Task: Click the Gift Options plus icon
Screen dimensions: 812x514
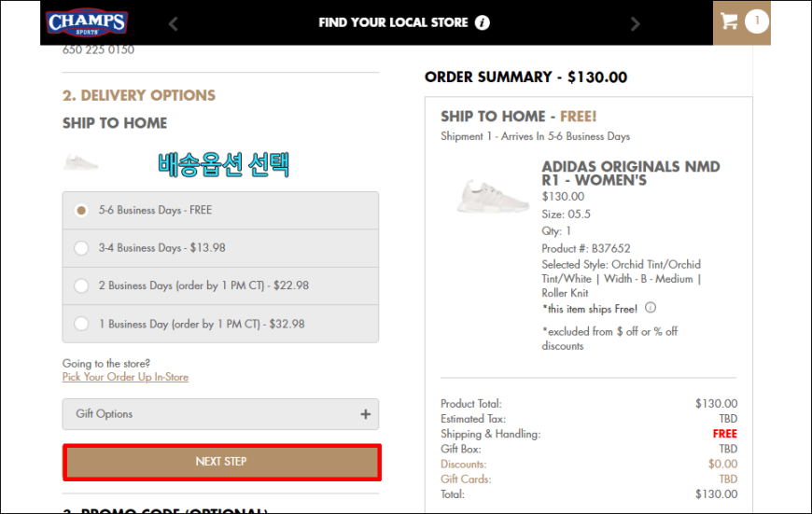Action: click(x=366, y=414)
